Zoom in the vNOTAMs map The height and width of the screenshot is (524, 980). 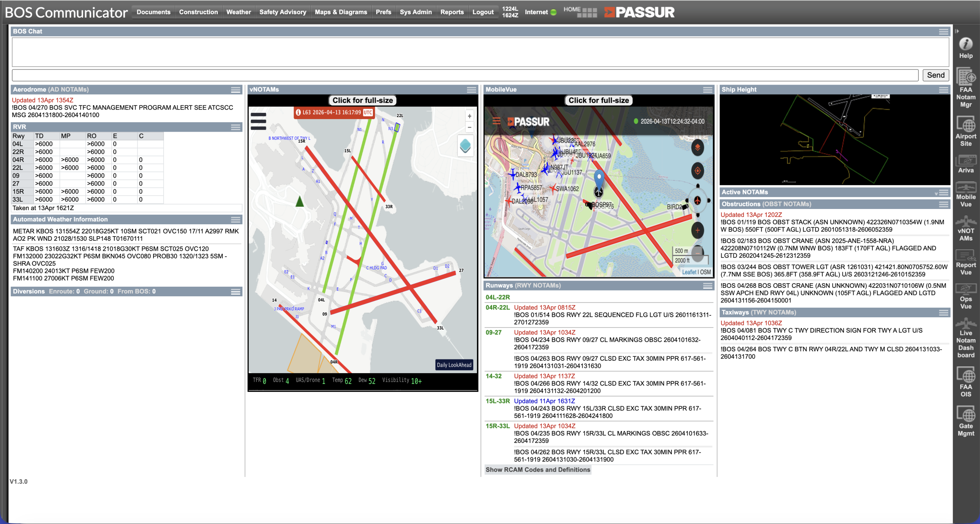469,116
